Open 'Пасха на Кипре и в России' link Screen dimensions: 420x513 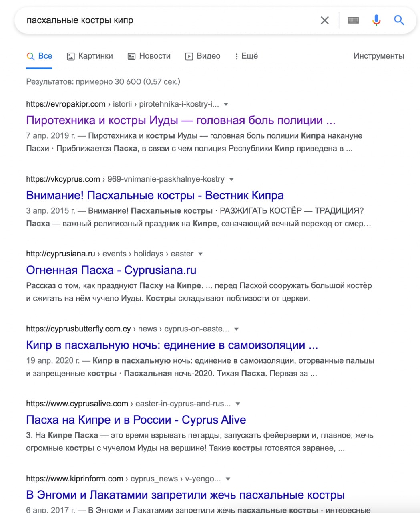tap(136, 420)
